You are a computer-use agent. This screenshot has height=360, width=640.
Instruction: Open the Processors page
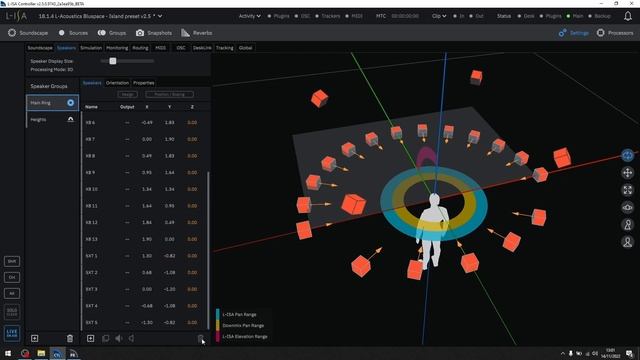tap(615, 33)
